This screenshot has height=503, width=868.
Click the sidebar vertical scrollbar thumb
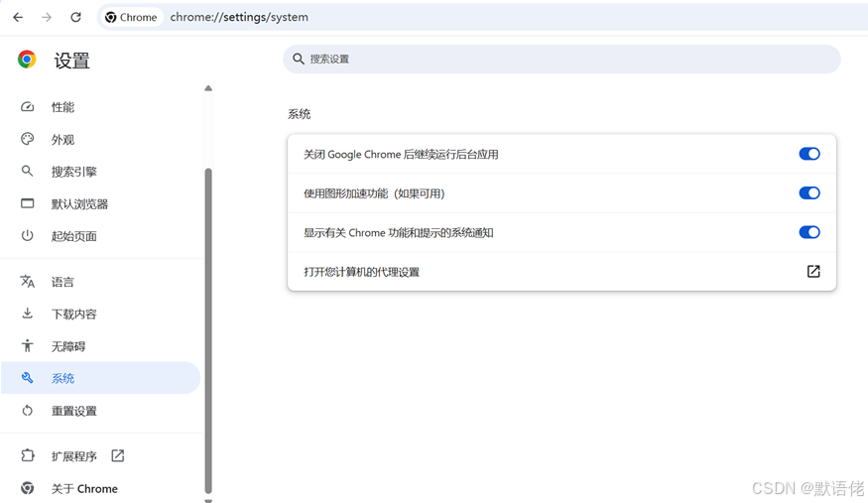tap(208, 330)
